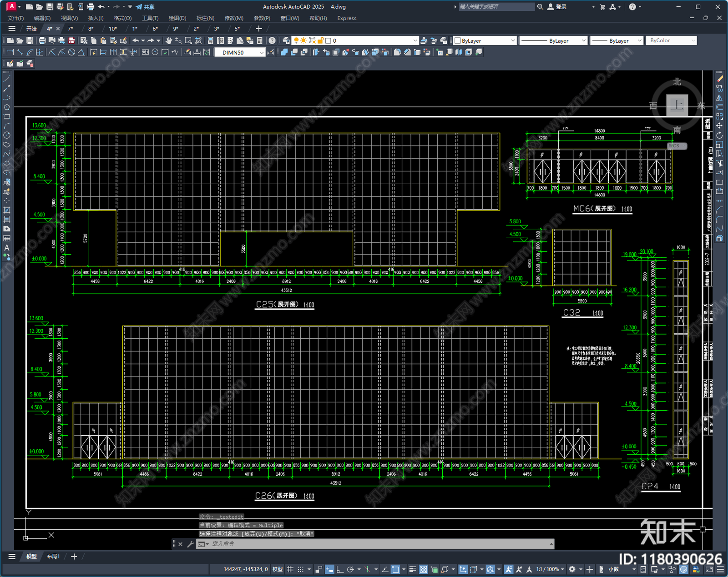Click the Pan hand tool icon
728x577 pixels.
point(169,40)
